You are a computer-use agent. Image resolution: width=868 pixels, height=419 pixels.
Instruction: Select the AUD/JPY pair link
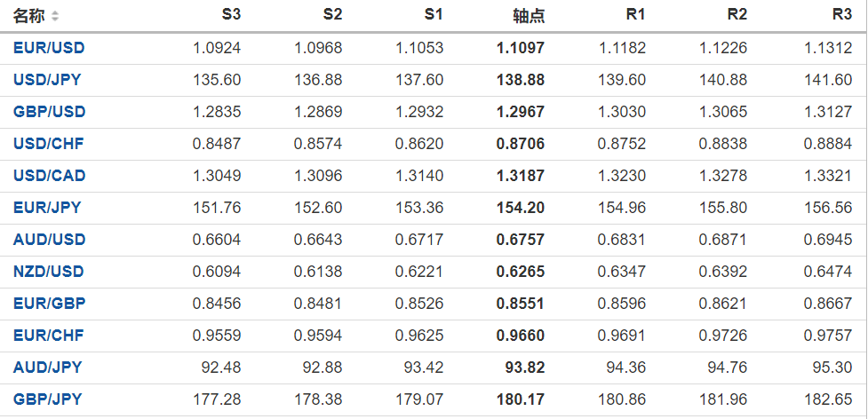click(47, 368)
